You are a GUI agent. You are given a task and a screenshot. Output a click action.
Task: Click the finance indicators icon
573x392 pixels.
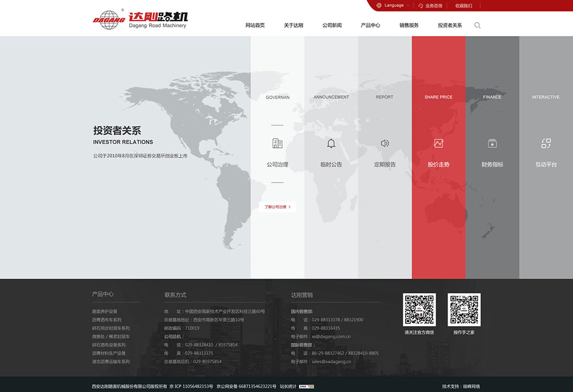click(492, 143)
